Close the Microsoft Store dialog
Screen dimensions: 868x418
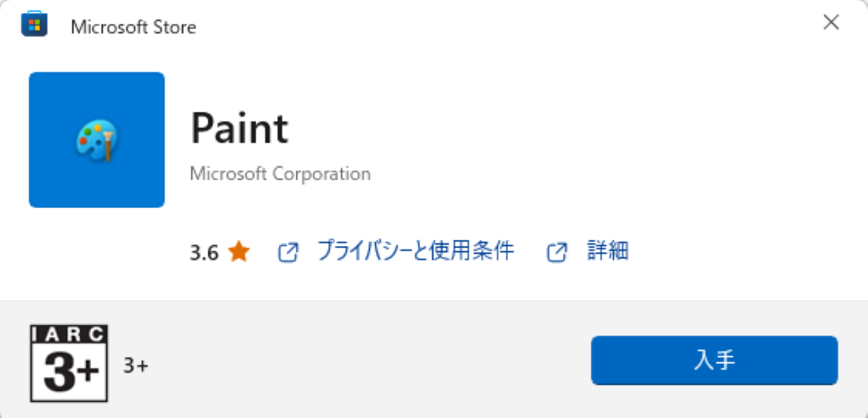(831, 22)
